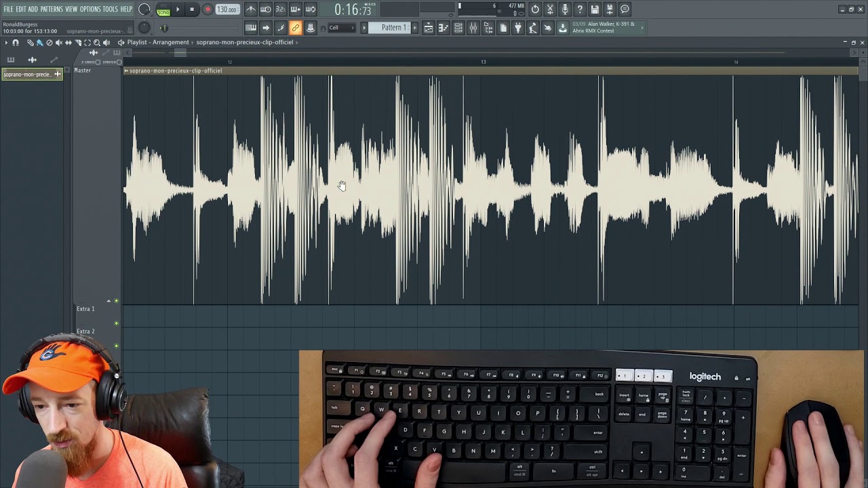Select the playlist Slip tool
This screenshot has height=488, width=868.
68,43
